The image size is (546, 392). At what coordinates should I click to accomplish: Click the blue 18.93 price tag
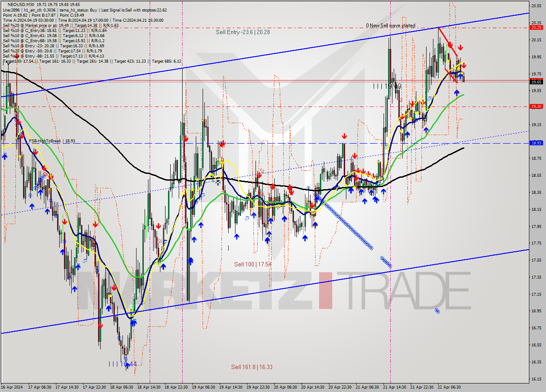[536, 143]
